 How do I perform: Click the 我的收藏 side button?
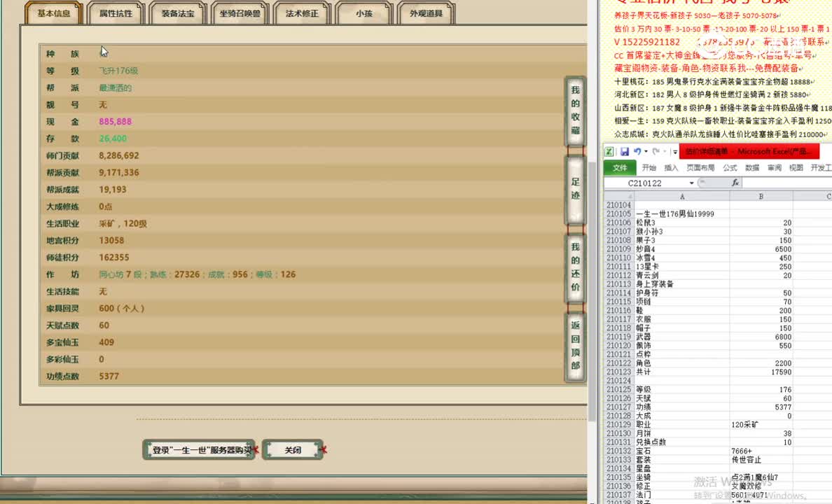pyautogui.click(x=575, y=111)
